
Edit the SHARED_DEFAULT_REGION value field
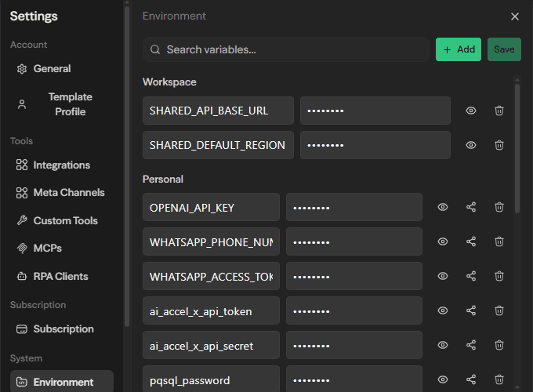click(375, 145)
